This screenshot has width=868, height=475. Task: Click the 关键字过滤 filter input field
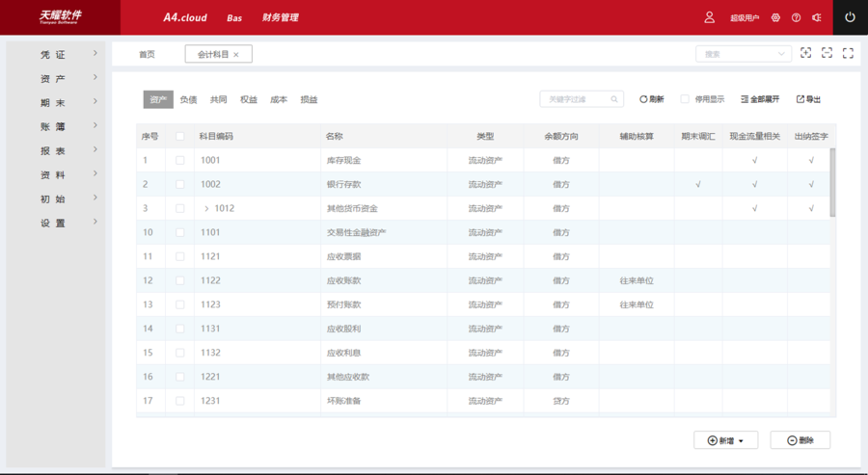tap(577, 99)
